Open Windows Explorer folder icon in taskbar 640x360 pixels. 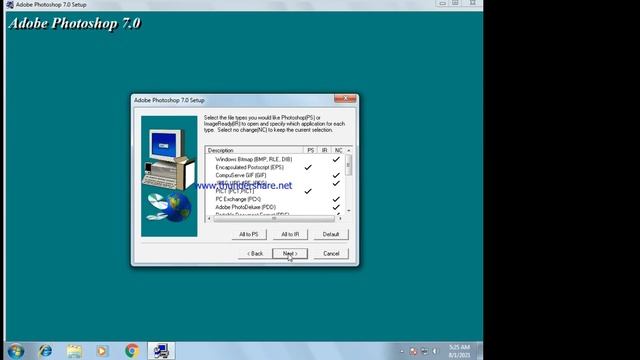pos(74,351)
